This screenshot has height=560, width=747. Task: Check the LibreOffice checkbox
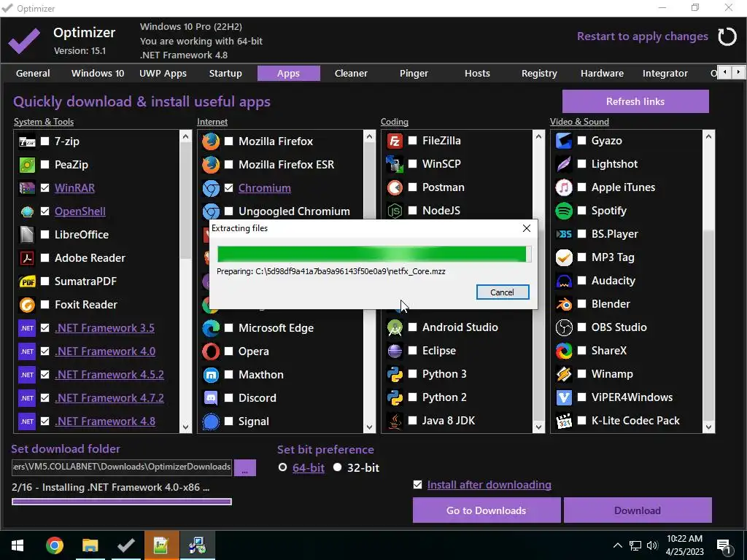(44, 235)
